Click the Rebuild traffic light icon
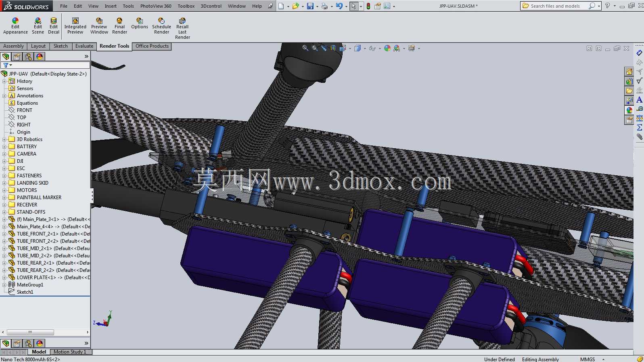The height and width of the screenshot is (362, 644). pos(368,6)
